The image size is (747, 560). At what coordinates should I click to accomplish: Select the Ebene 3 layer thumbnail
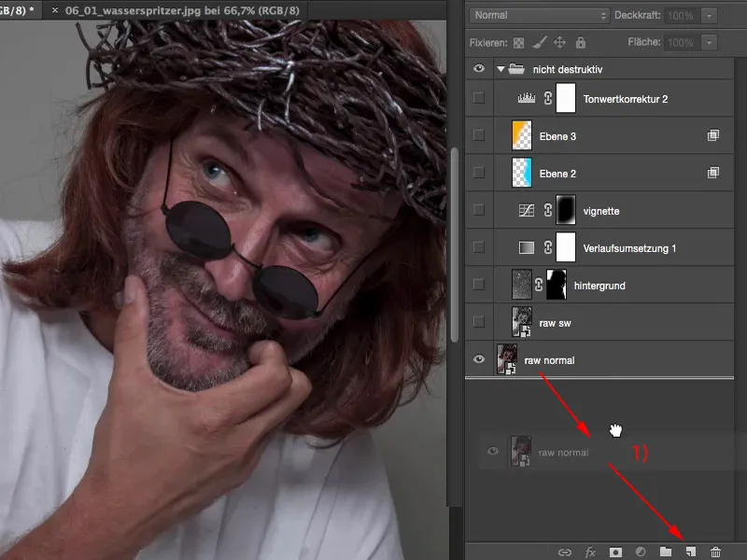[x=522, y=135]
